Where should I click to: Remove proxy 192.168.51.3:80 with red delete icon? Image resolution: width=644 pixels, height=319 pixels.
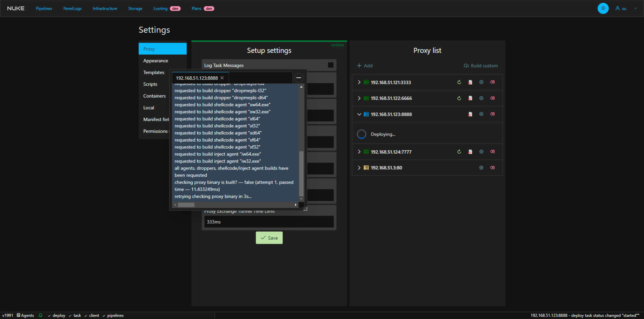492,167
